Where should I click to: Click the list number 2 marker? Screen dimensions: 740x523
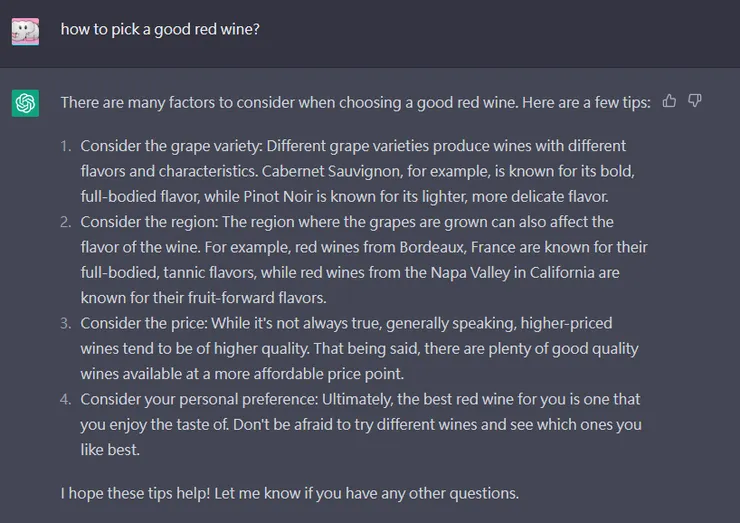coord(66,221)
